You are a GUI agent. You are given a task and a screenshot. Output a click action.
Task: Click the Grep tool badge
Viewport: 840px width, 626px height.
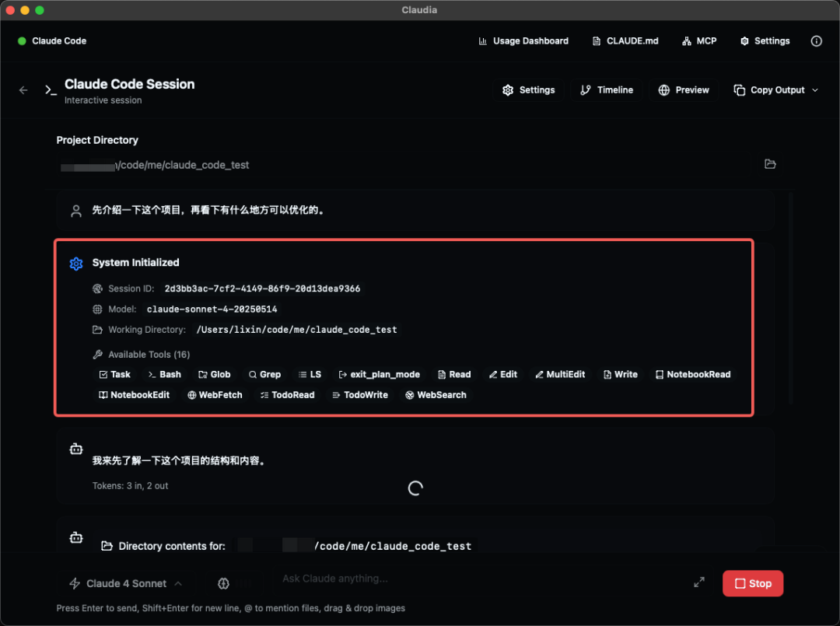(264, 374)
